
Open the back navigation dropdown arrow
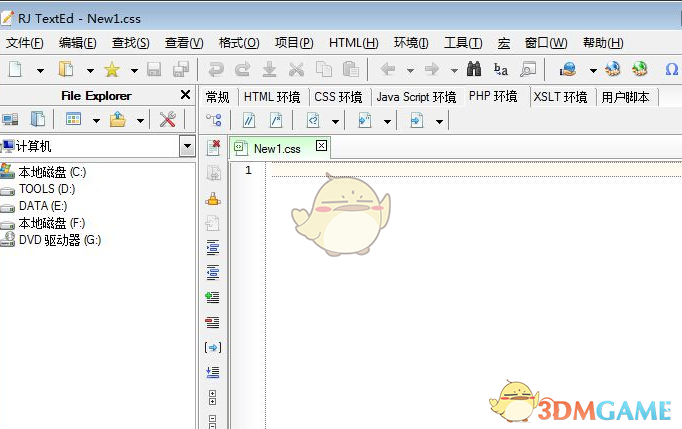tap(410, 70)
